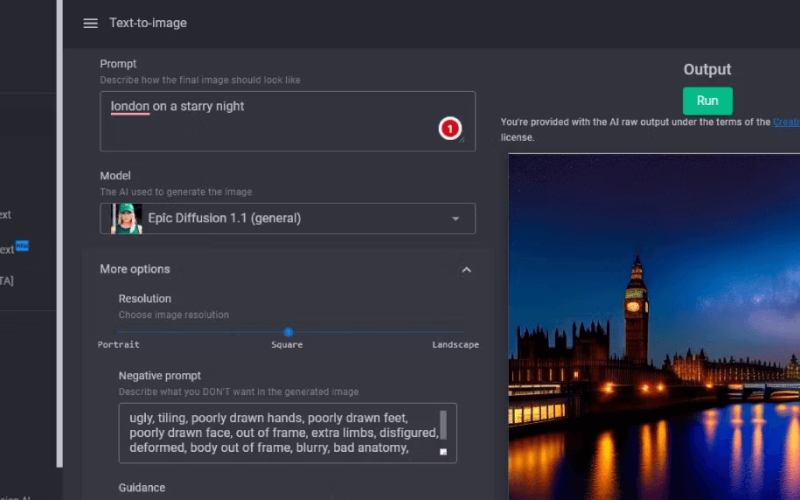Select Landscape resolution label
The image size is (800, 500).
point(455,344)
